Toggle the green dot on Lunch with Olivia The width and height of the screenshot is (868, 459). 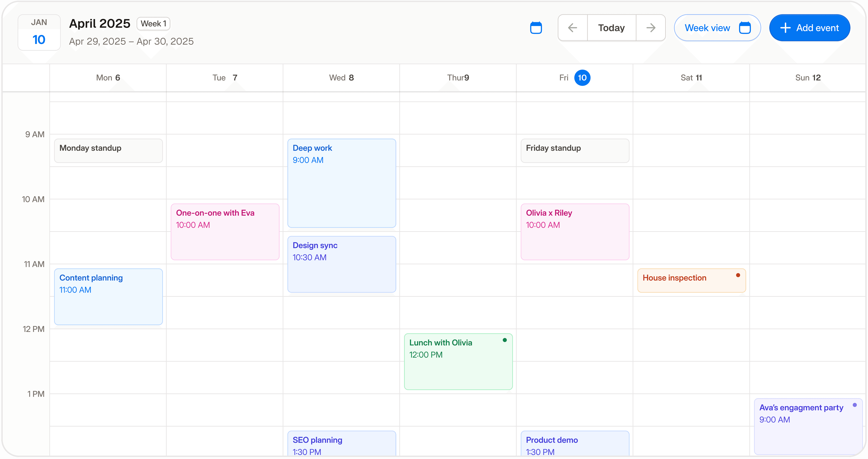pos(505,340)
